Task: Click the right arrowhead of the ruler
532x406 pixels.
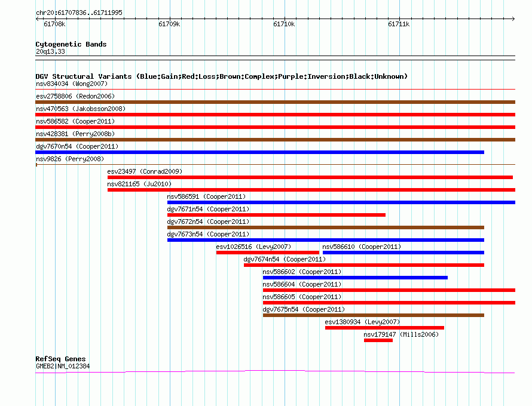Action: [x=513, y=19]
